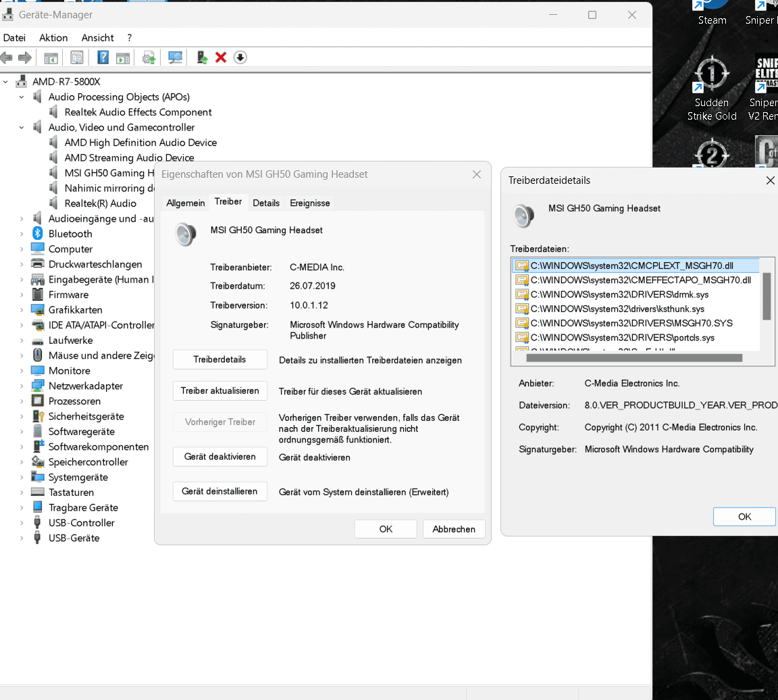The width and height of the screenshot is (778, 700).
Task: Collapse the AMD-R7-5800X root node
Action: [x=5, y=81]
